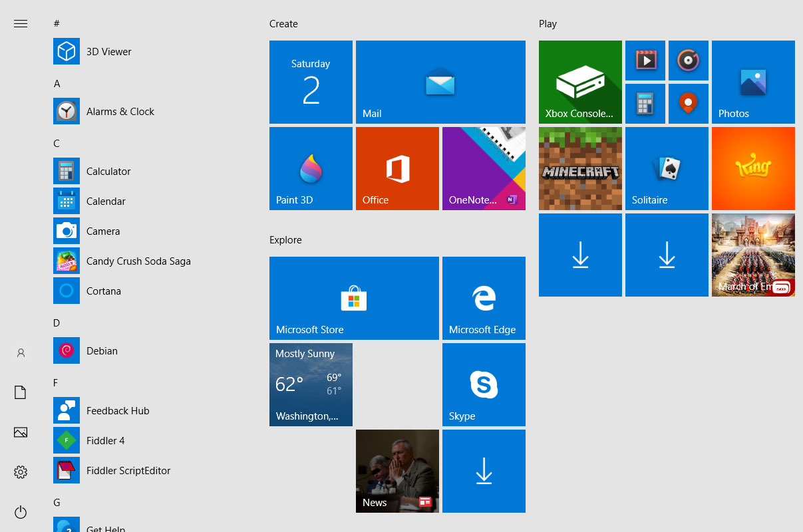This screenshot has width=803, height=532.
Task: Open the Maps small tile
Action: (689, 104)
